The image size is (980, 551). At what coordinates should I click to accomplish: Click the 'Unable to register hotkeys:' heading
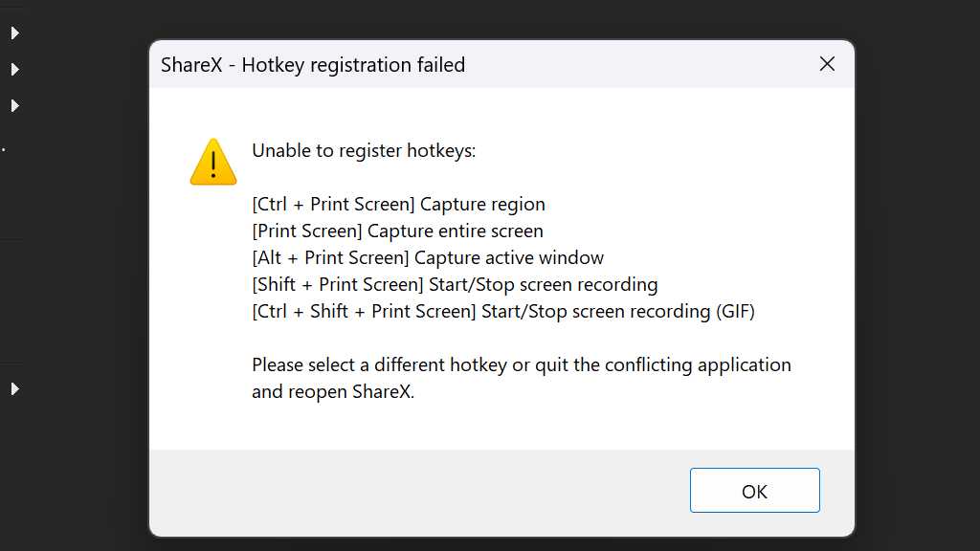[x=363, y=150]
